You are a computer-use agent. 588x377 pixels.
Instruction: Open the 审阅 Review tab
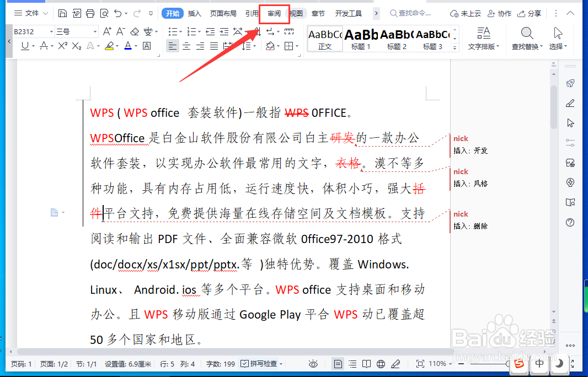(x=274, y=13)
